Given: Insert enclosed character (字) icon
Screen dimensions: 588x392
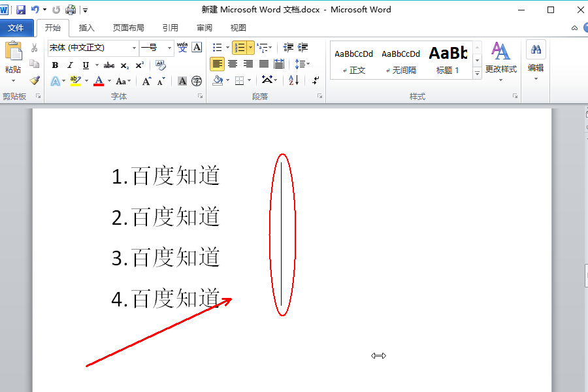Looking at the screenshot, I should click(x=197, y=81).
